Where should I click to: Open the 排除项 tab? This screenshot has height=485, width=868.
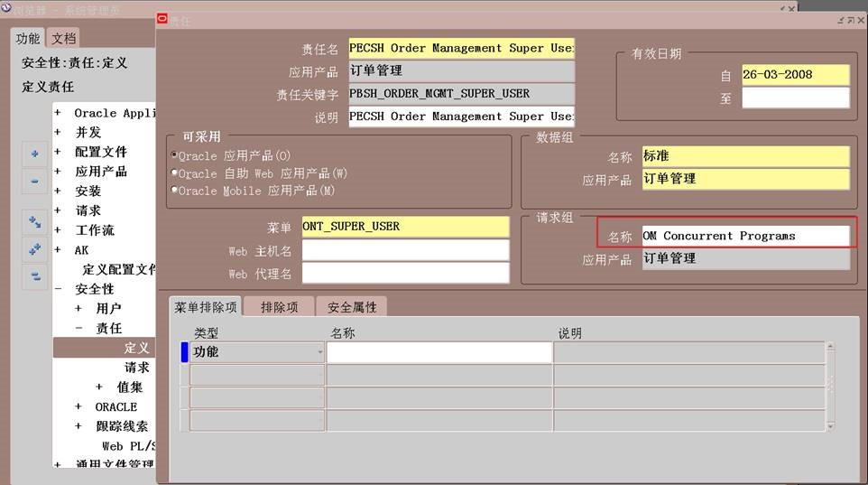pos(279,306)
